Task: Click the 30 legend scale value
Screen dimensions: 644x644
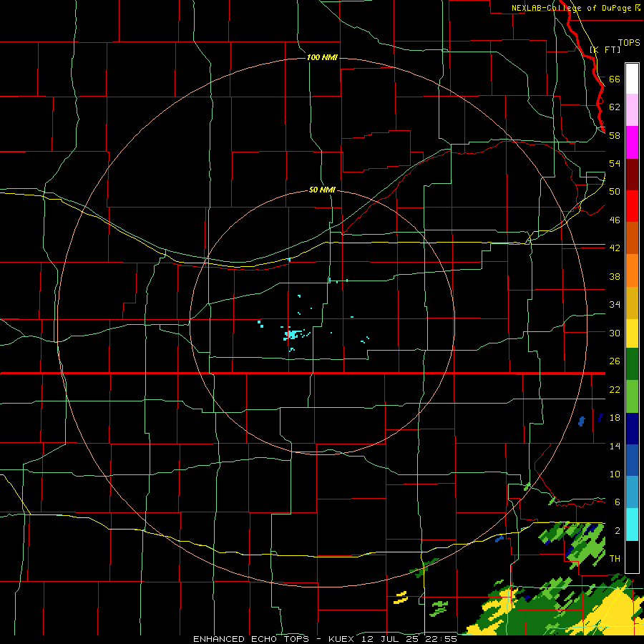Action: click(x=615, y=333)
